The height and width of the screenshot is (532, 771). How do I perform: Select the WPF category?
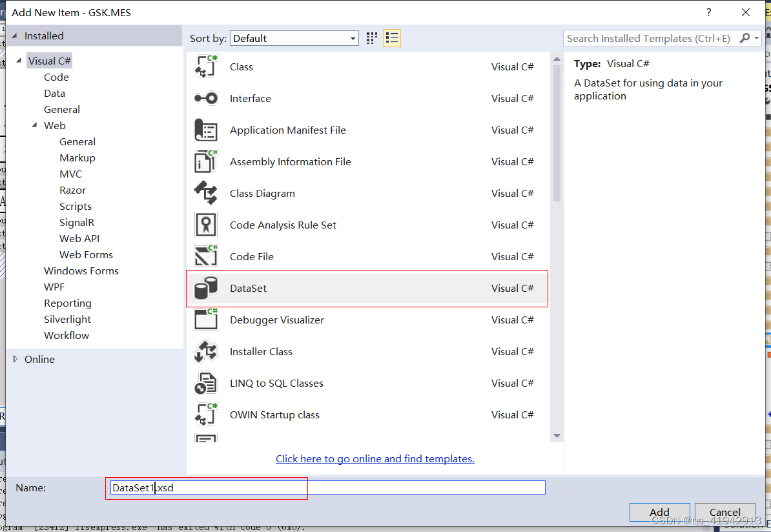coord(54,287)
